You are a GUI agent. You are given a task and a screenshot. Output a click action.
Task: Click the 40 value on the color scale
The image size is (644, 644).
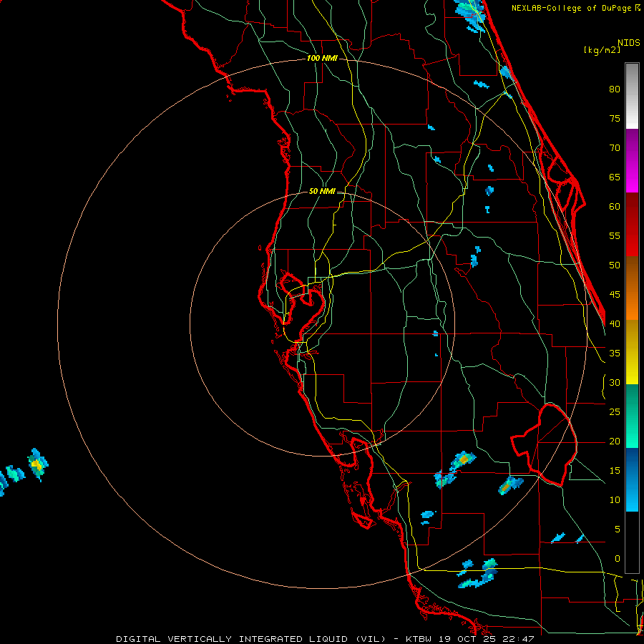(x=615, y=323)
